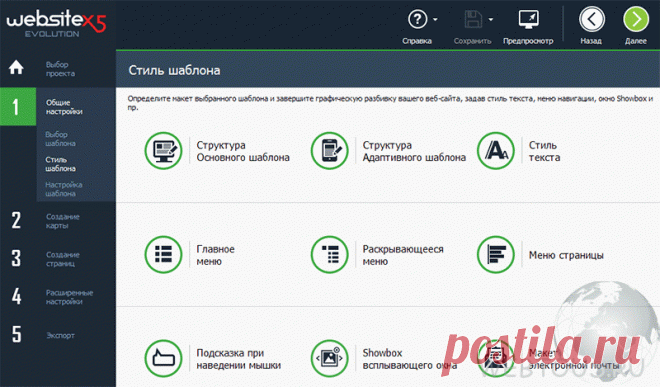Click the Далее text label
The height and width of the screenshot is (387, 660).
coord(636,41)
